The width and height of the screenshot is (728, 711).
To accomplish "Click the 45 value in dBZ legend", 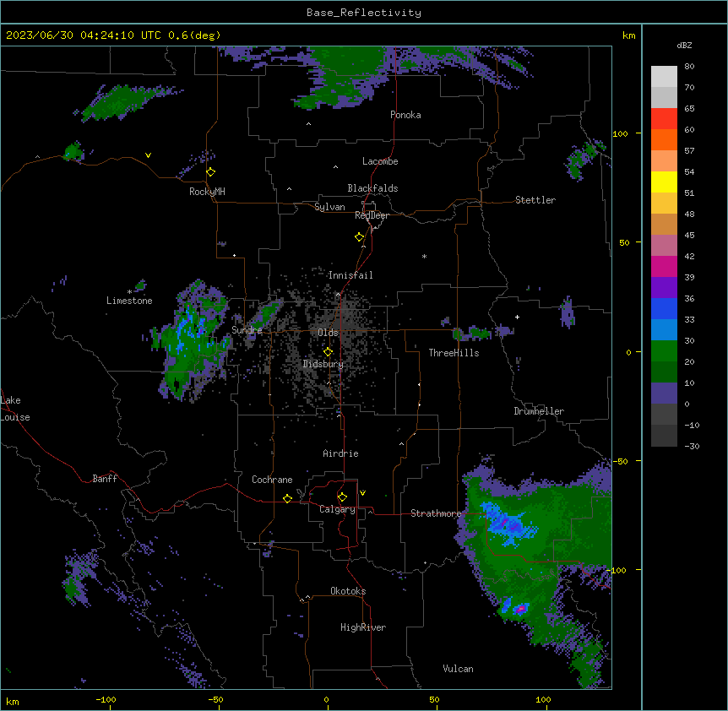I will click(689, 236).
